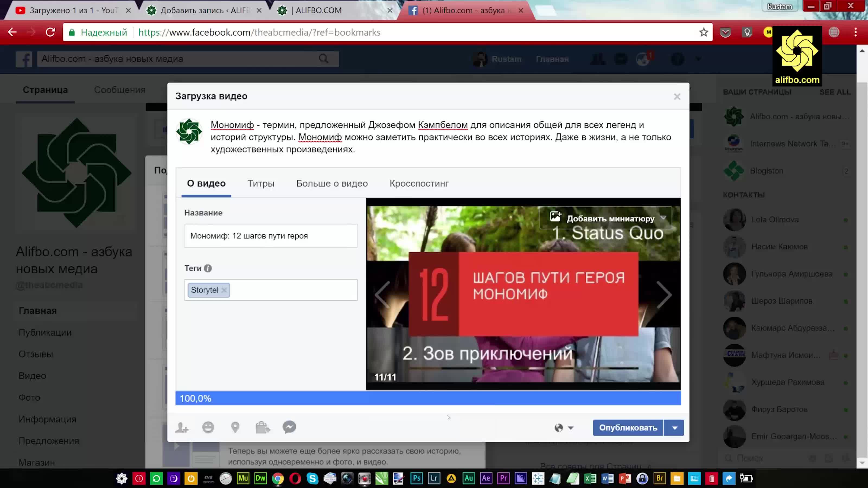Open Photoshop from the taskbar

pyautogui.click(x=416, y=478)
